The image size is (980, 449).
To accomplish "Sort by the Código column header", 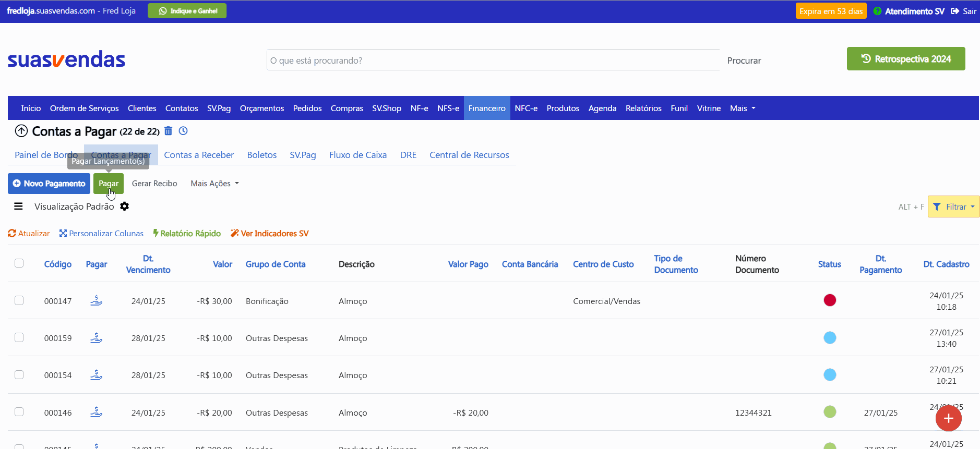I will coord(58,264).
